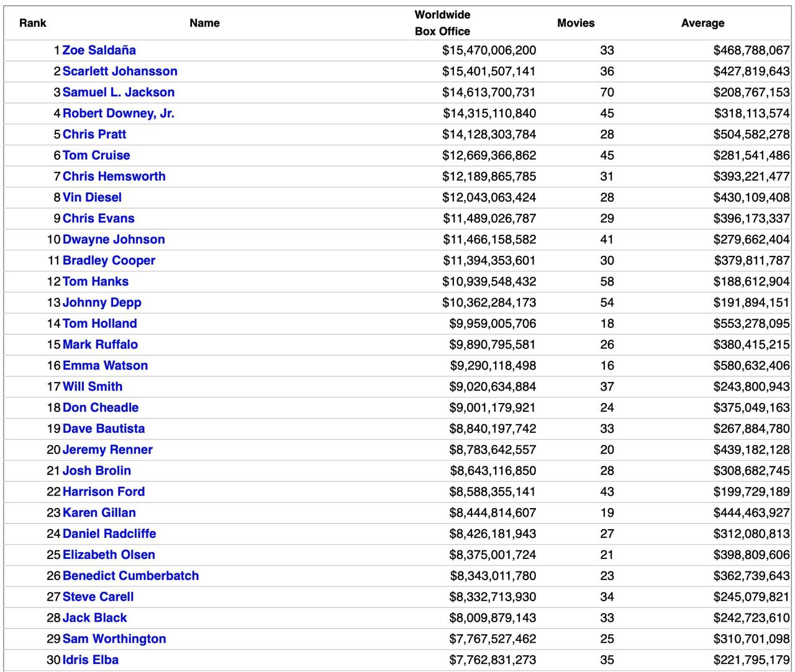This screenshot has width=795, height=672.
Task: Open the Tom Hanks link
Action: pos(96,281)
